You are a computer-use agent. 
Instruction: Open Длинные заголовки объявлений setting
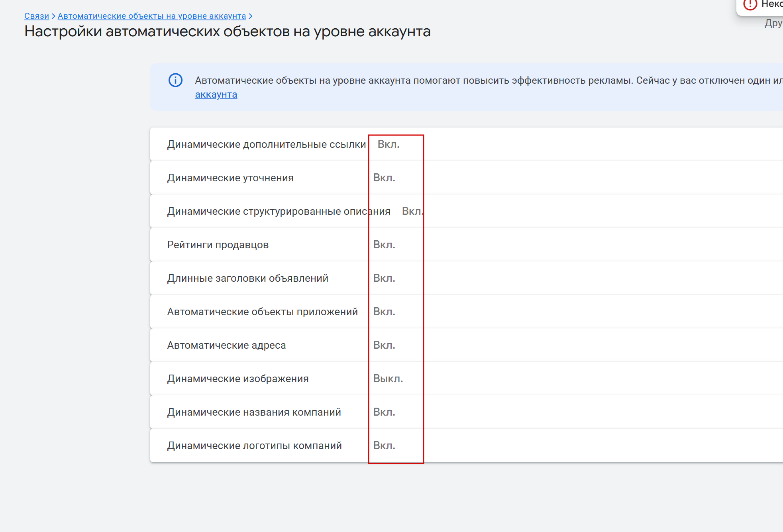(247, 278)
